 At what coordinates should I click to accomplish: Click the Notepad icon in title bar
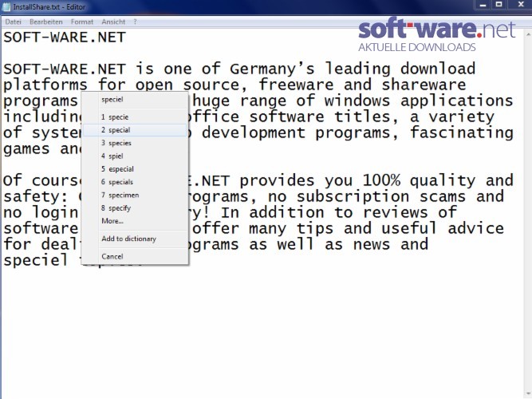(x=6, y=6)
